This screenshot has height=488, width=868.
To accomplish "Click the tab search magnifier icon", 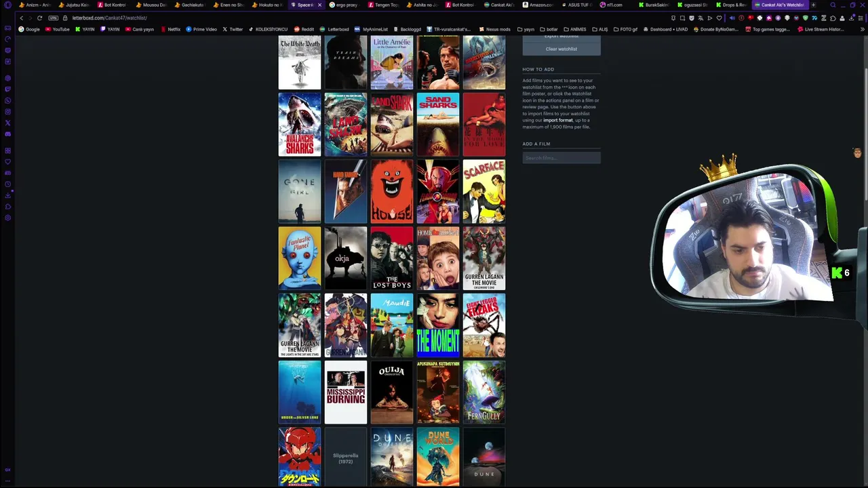I will click(x=833, y=5).
